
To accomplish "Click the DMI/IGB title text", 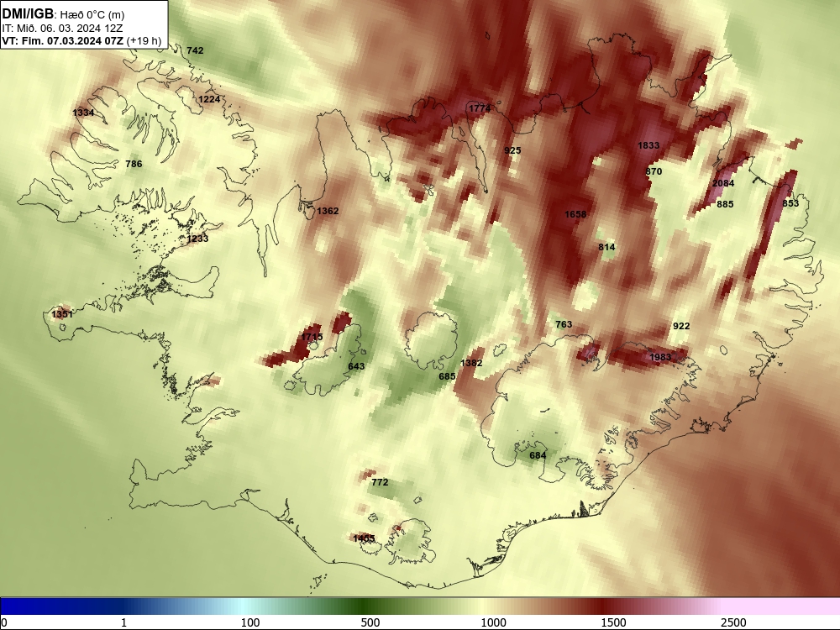I will [x=28, y=14].
